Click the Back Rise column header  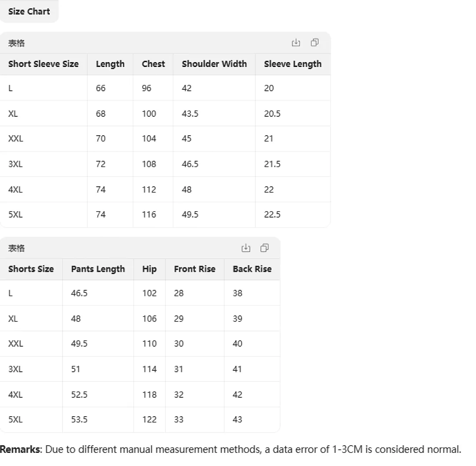pos(252,269)
